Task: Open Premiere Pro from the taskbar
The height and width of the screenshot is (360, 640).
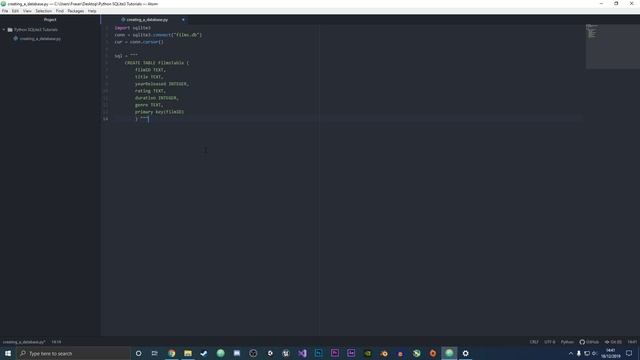Action: 335,353
